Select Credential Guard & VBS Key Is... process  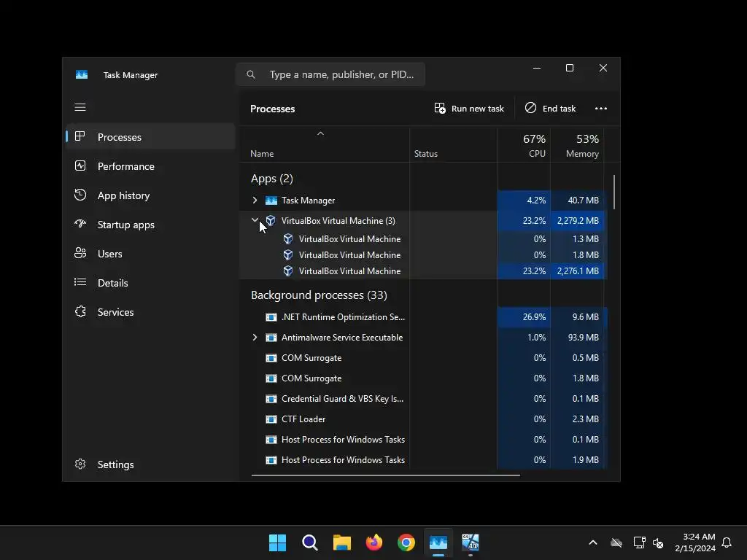click(423, 399)
